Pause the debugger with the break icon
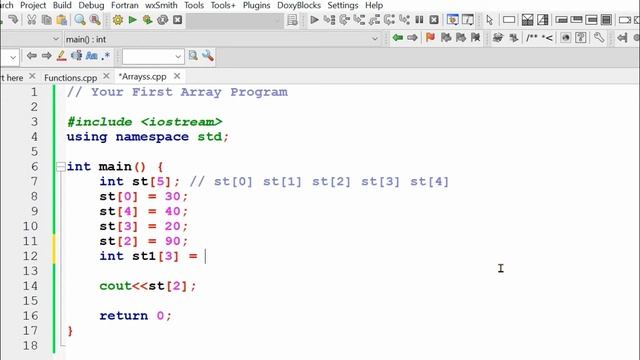 [x=419, y=20]
